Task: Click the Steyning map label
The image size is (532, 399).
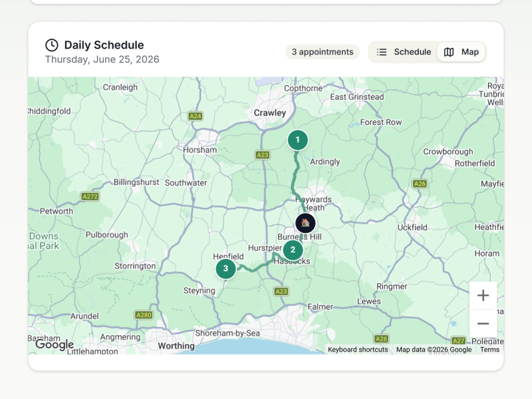Action: 199,291
